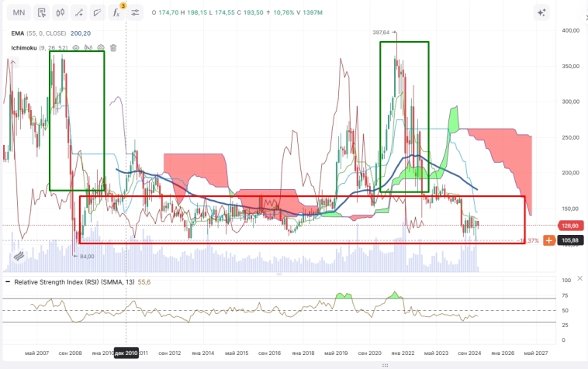Click the EMA indicator label

coord(17,33)
